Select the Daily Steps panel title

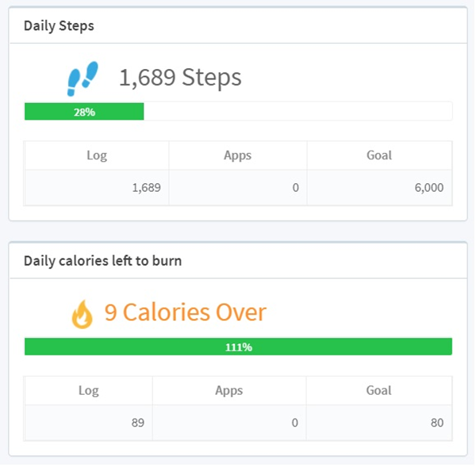click(x=59, y=26)
